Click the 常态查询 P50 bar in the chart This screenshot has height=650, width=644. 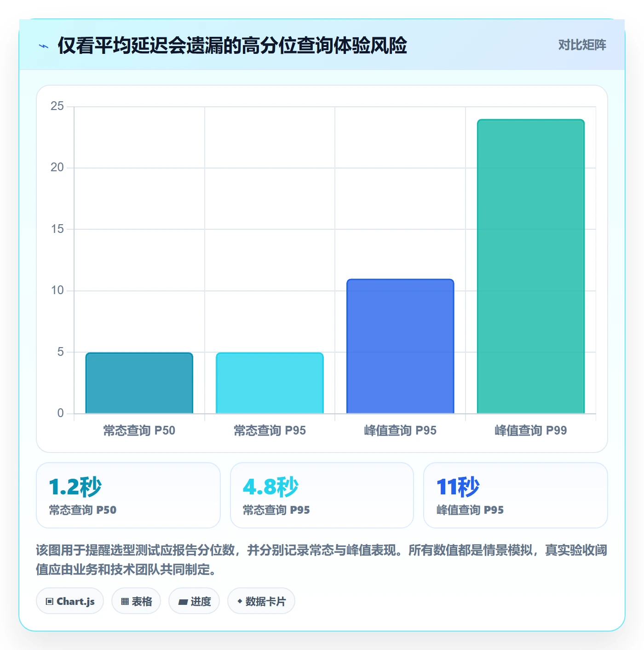139,383
